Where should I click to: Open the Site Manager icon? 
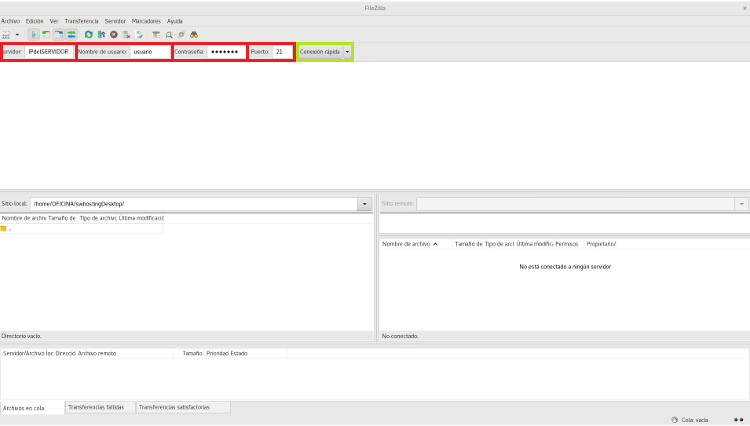tap(6, 34)
